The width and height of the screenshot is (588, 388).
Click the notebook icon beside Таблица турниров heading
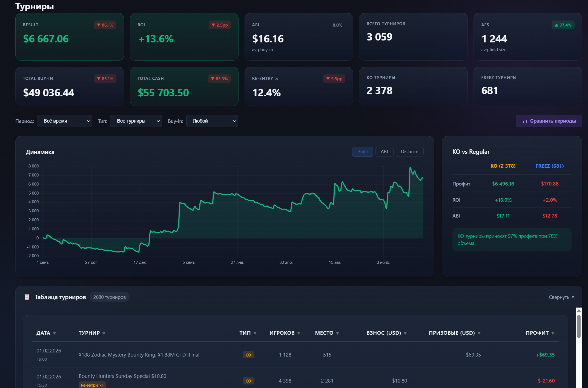27,297
